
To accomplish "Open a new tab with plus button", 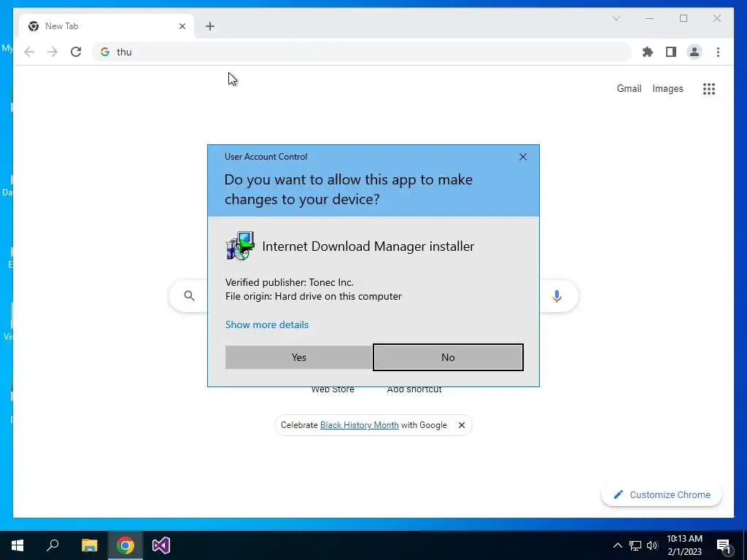I will coord(210,26).
